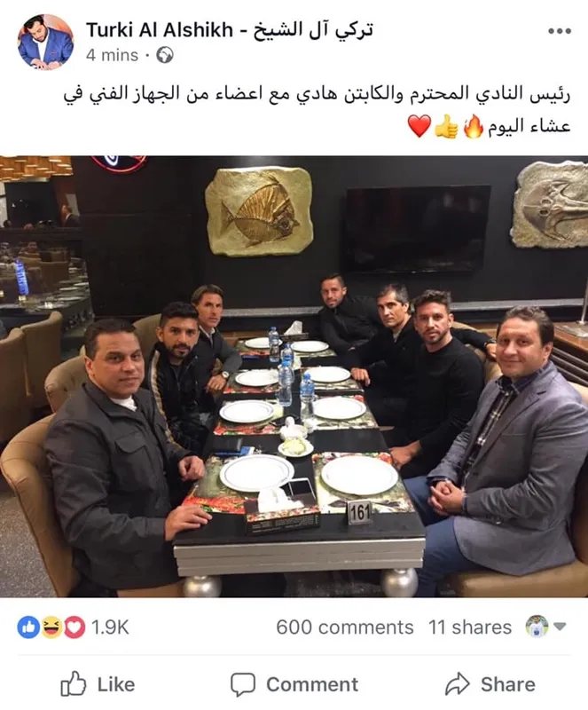
Task: Select the Comment button label
Action: click(312, 684)
